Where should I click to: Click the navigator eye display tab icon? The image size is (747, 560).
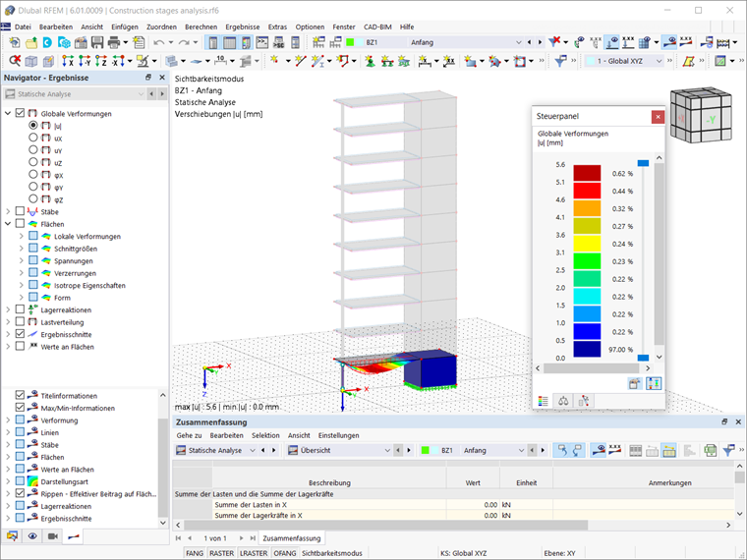pyautogui.click(x=32, y=536)
